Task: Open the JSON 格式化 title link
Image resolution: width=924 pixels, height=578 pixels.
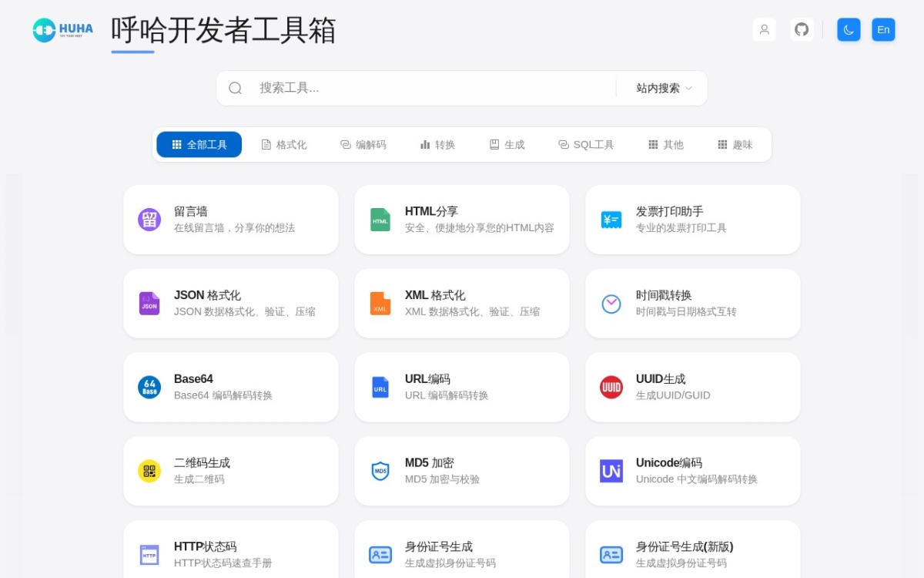Action: click(x=207, y=295)
